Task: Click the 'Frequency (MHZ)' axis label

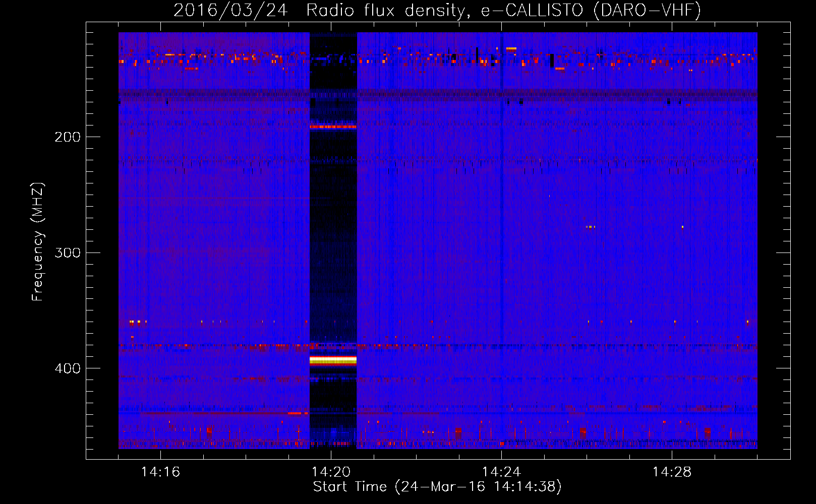Action: [38, 241]
